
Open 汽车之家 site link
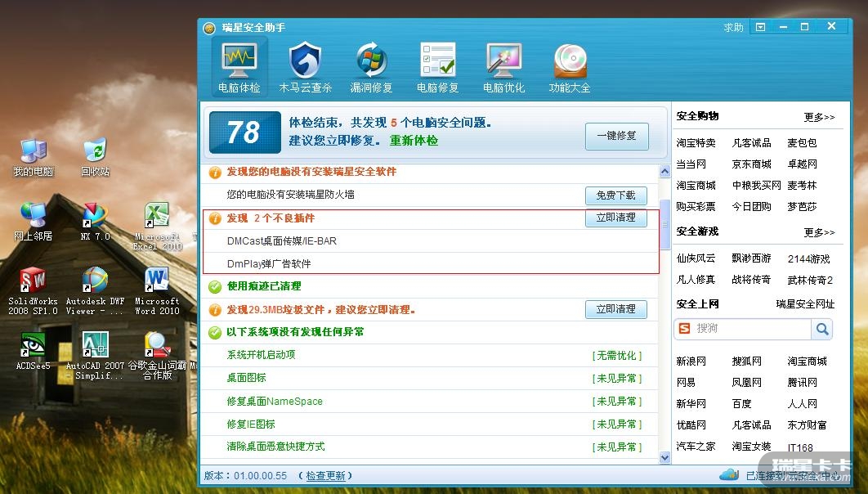point(696,447)
